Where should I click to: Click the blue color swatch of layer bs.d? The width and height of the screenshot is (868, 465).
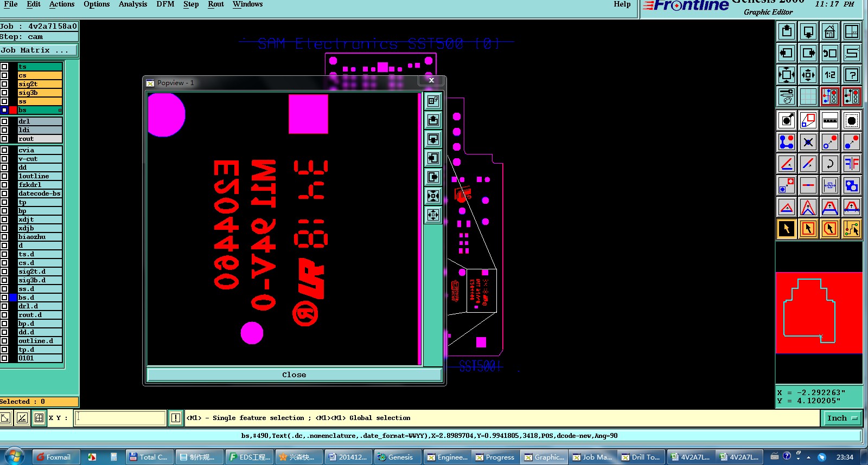(x=13, y=298)
